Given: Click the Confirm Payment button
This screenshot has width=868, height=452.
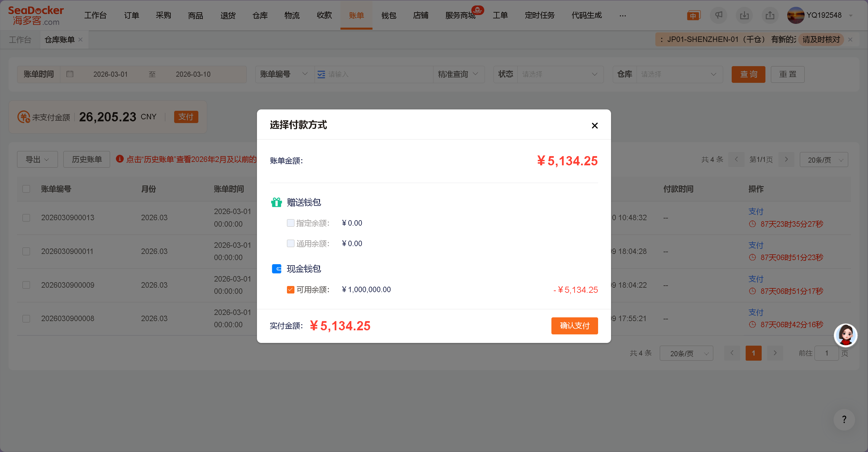Looking at the screenshot, I should pyautogui.click(x=575, y=326).
